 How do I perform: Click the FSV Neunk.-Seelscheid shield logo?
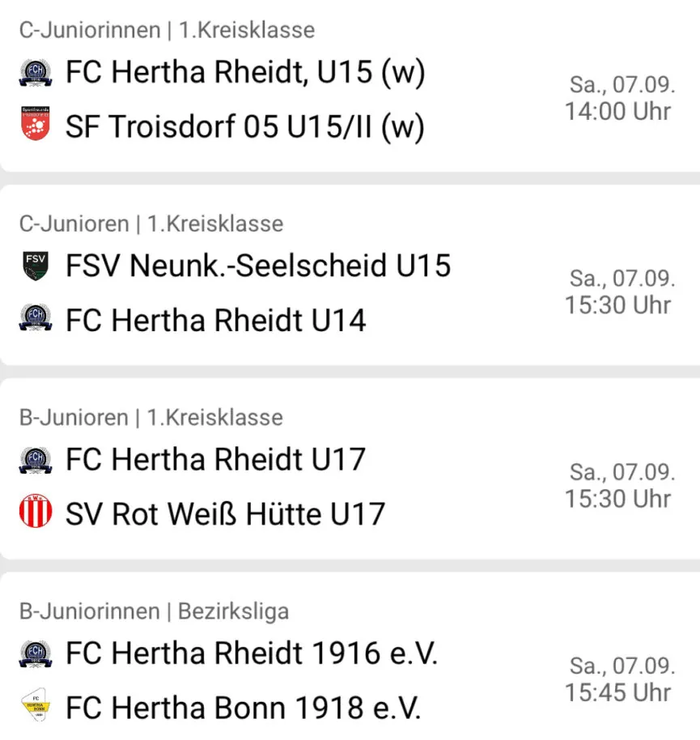pyautogui.click(x=36, y=266)
